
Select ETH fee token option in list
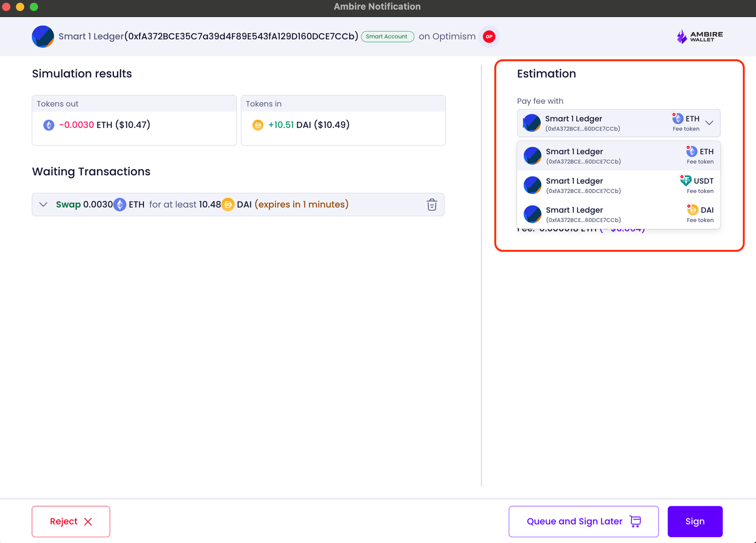click(618, 156)
